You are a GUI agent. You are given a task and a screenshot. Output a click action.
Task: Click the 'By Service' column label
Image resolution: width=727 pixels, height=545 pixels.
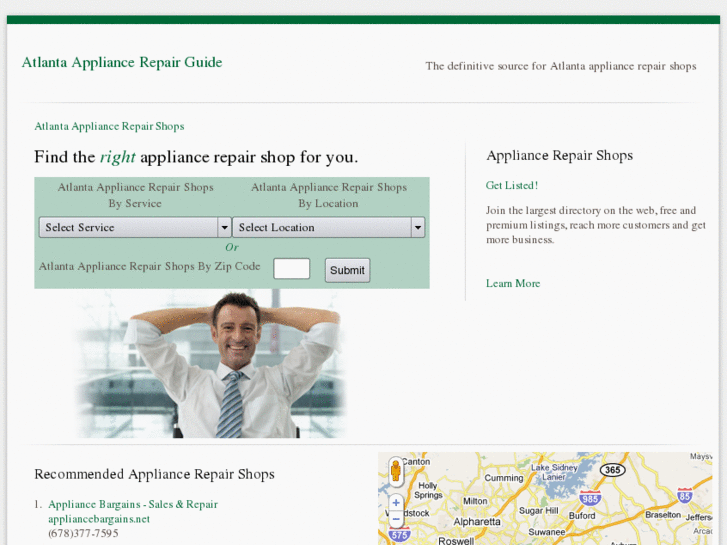135,203
